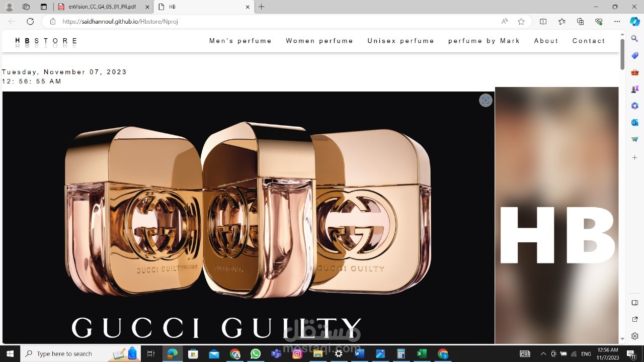Open a new browser tab

[262, 7]
